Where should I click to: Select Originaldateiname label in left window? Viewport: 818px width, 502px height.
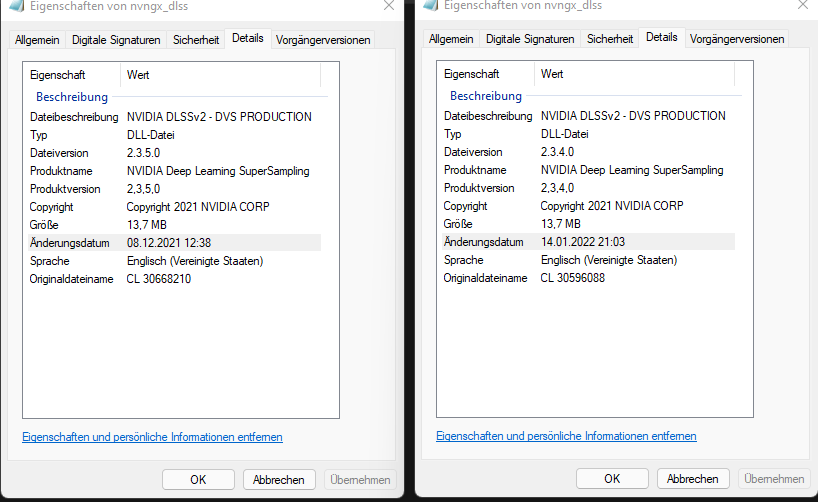(71, 279)
